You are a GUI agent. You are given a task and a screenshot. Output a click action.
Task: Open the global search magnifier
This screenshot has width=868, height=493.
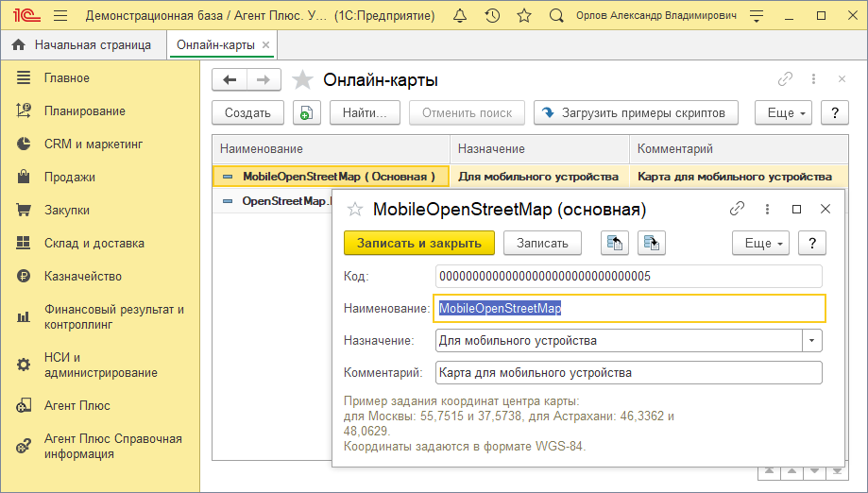pos(555,15)
